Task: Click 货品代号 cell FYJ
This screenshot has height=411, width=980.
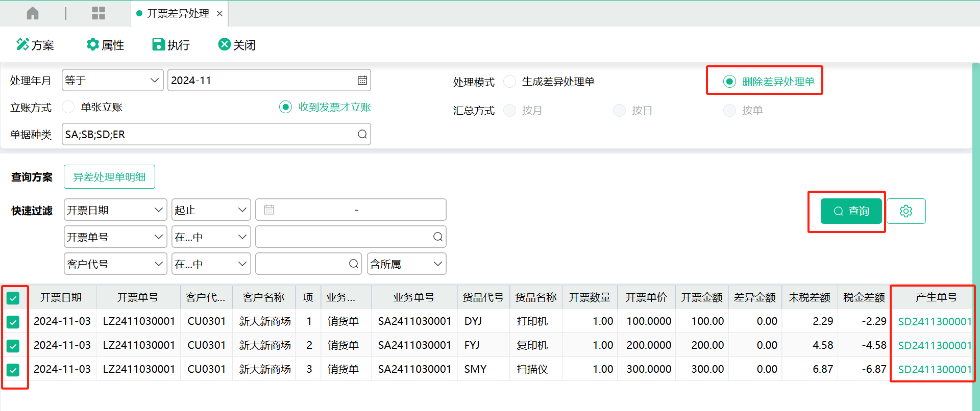Action: click(472, 345)
